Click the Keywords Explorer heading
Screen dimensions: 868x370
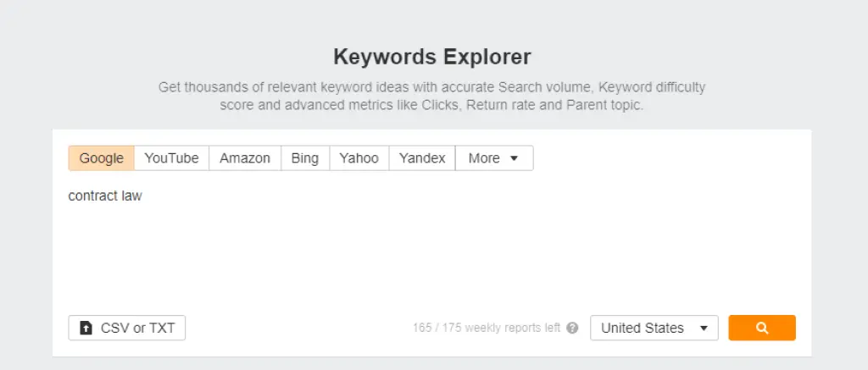[431, 57]
